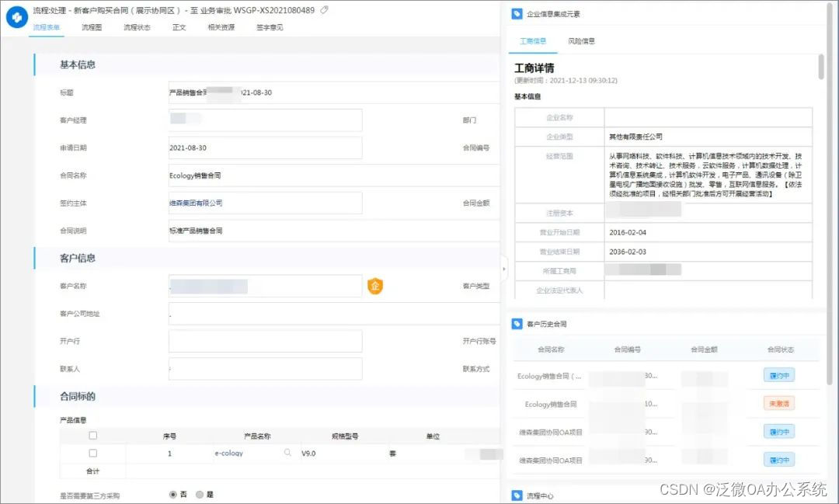The height and width of the screenshot is (504, 839).
Task: Click the 客户历史合同 panel tag icon
Action: point(517,324)
